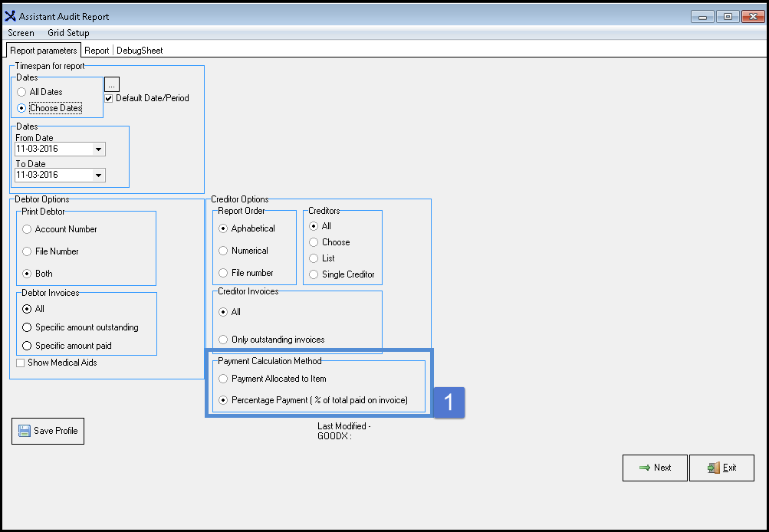
Task: Click the application icon in title bar
Action: (x=11, y=16)
